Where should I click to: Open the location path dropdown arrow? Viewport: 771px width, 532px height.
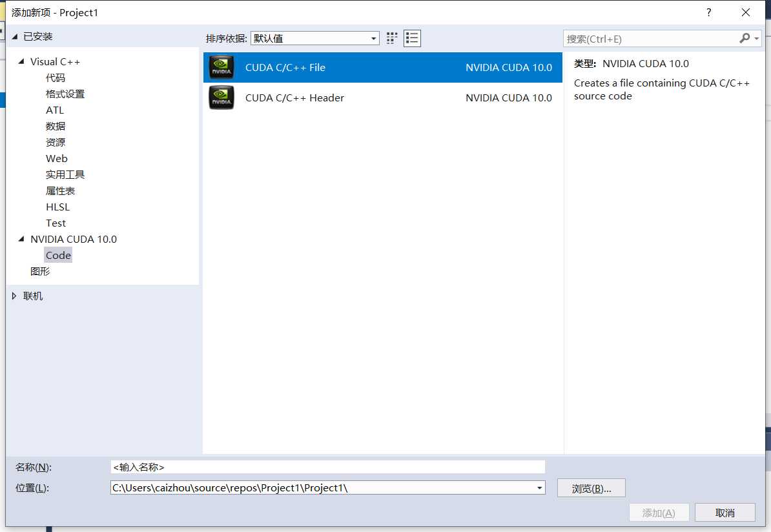[539, 487]
